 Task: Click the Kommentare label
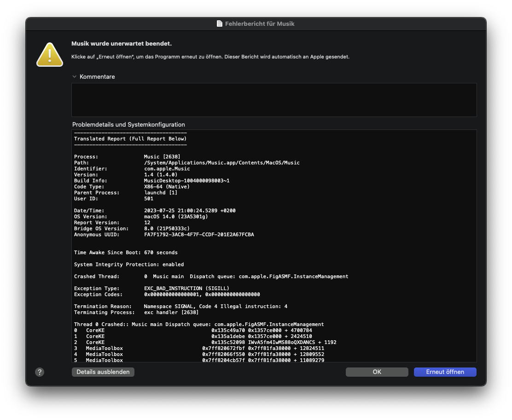(x=97, y=77)
